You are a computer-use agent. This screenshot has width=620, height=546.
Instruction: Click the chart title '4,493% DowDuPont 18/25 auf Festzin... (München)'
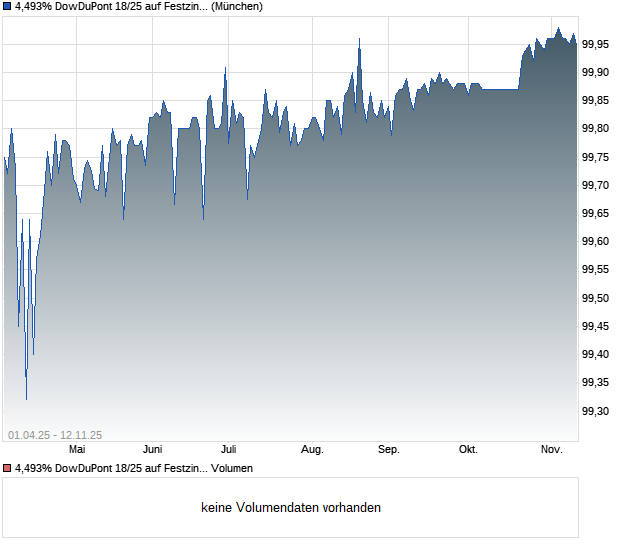(x=139, y=7)
